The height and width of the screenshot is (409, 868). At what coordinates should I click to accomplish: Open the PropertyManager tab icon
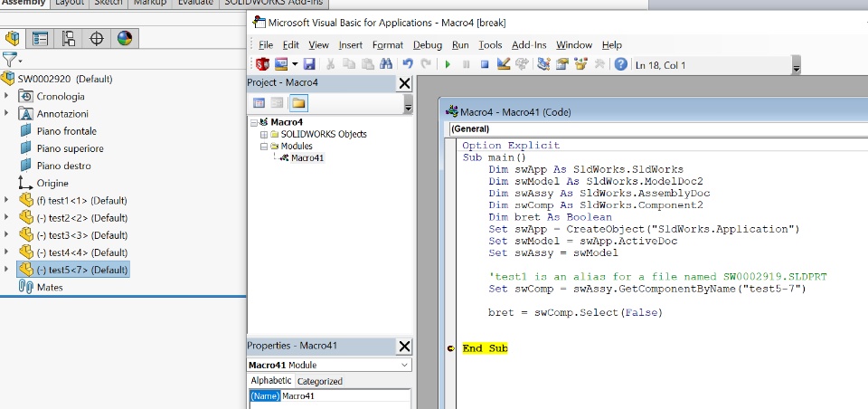click(x=40, y=38)
